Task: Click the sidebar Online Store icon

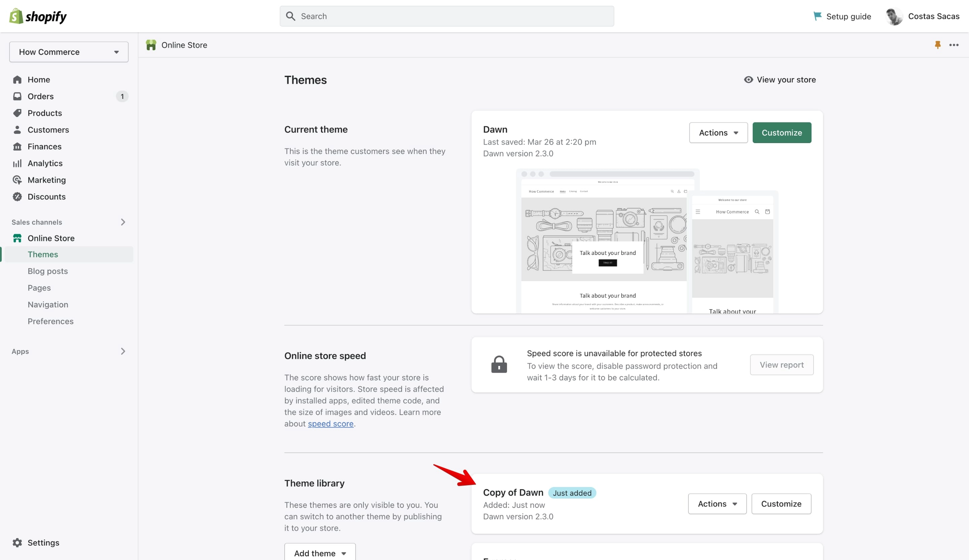Action: pos(17,238)
